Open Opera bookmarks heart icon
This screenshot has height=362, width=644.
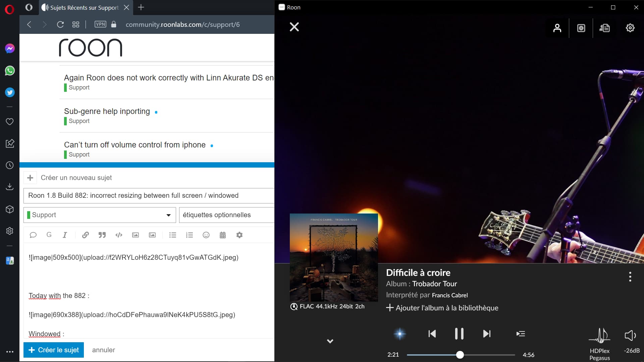(10, 122)
